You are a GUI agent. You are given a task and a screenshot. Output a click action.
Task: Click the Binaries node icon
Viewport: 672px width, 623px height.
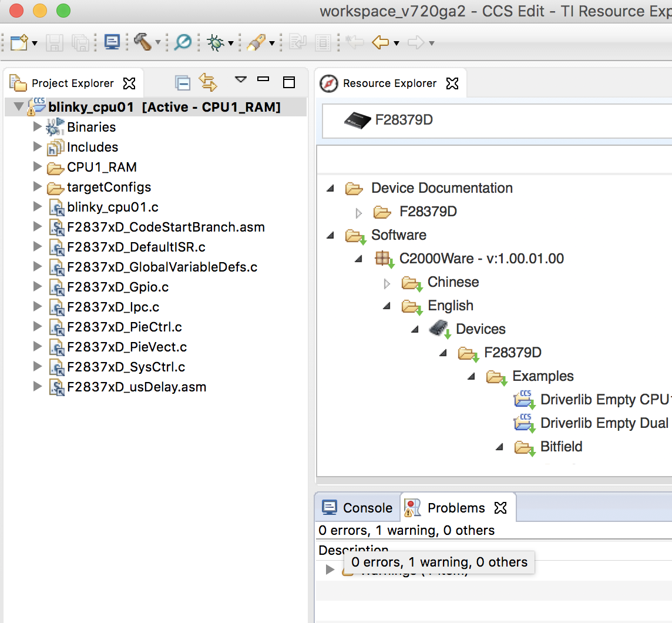(55, 127)
